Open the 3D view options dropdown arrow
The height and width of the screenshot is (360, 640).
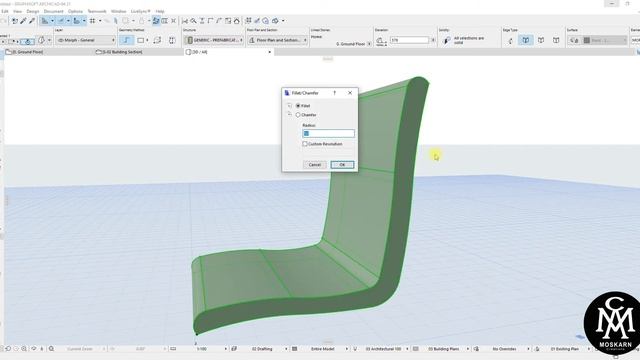(x=283, y=20)
